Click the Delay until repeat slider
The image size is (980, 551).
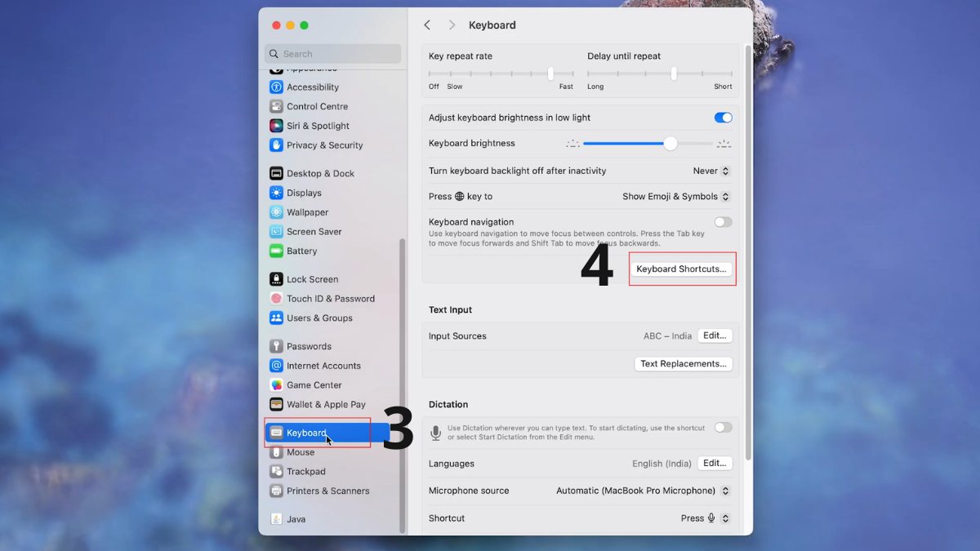pos(660,73)
